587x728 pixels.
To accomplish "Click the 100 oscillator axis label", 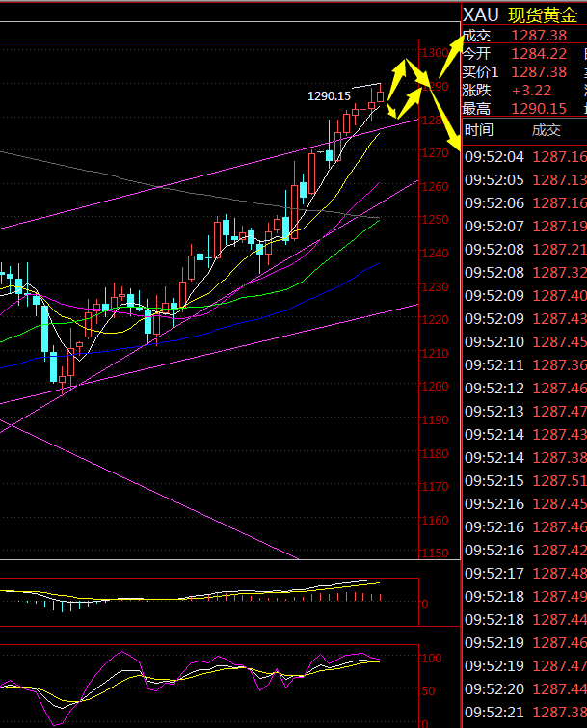I will 432,659.
